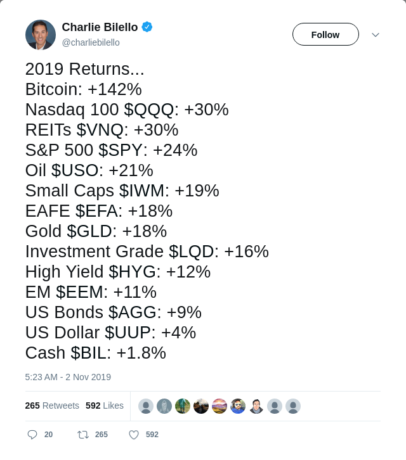The width and height of the screenshot is (406, 460).
Task: Open the first liker's avatar
Action: (146, 406)
